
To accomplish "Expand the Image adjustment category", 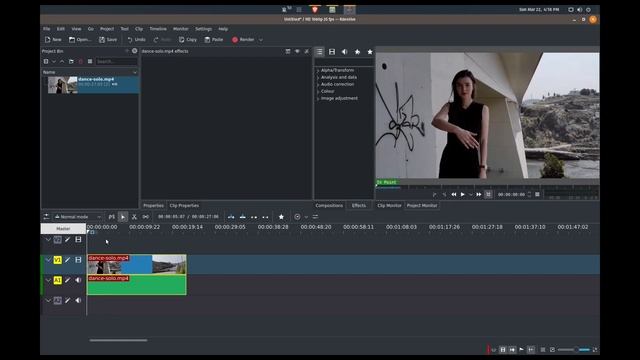I will point(318,98).
